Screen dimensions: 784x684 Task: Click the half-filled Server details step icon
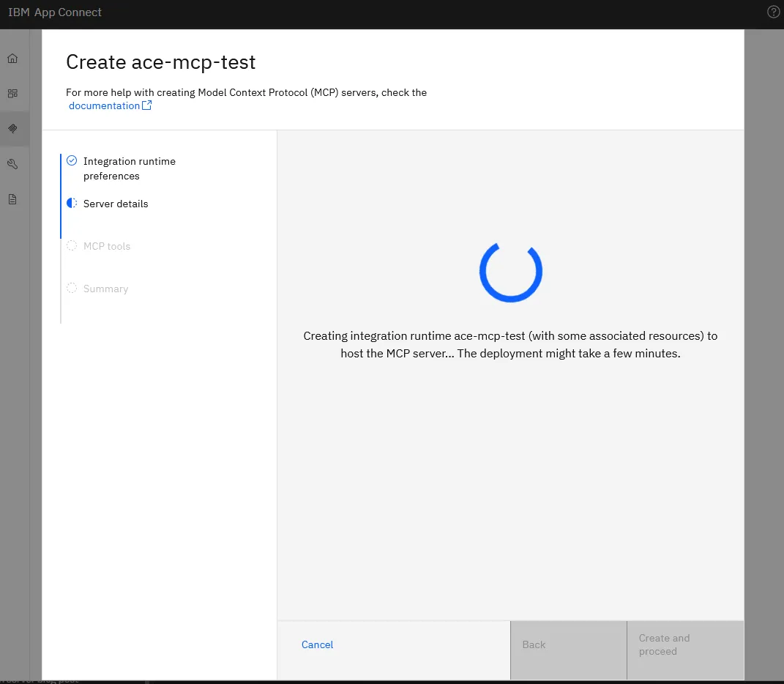click(x=72, y=203)
